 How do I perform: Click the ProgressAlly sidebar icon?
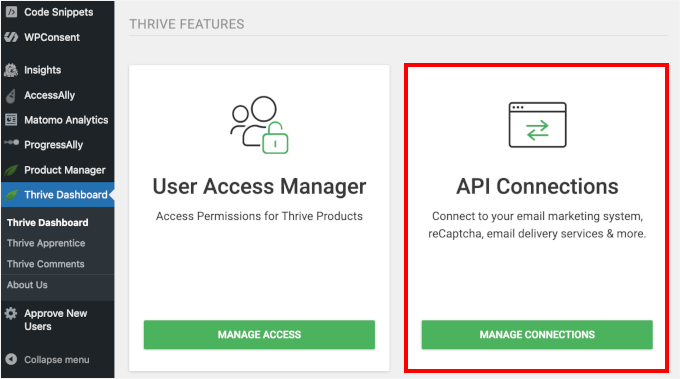point(11,142)
